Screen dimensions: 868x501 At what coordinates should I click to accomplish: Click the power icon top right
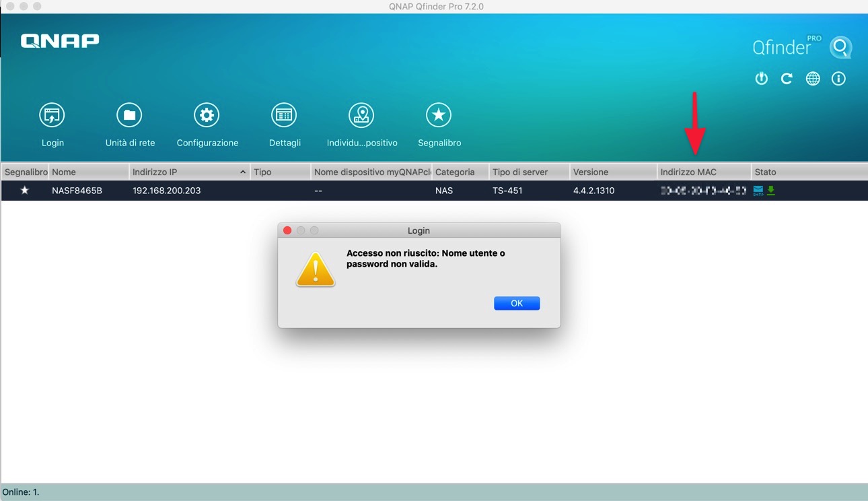761,79
